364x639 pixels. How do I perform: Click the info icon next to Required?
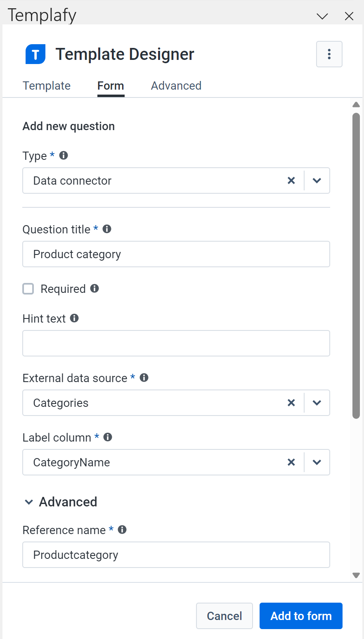pyautogui.click(x=95, y=288)
